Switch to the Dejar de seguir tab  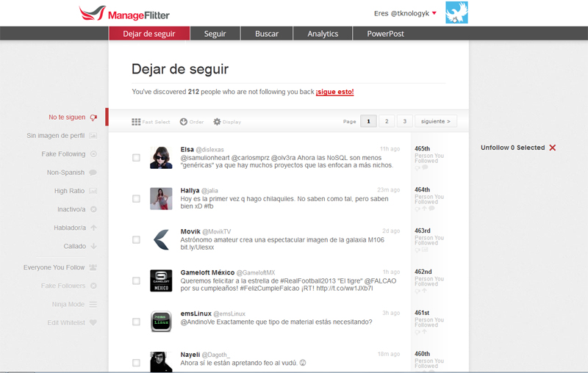[149, 34]
